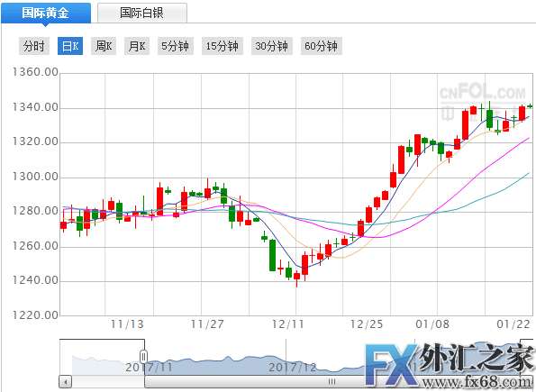Select the 15分钟 chart interval
The width and height of the screenshot is (536, 392).
pyautogui.click(x=223, y=46)
